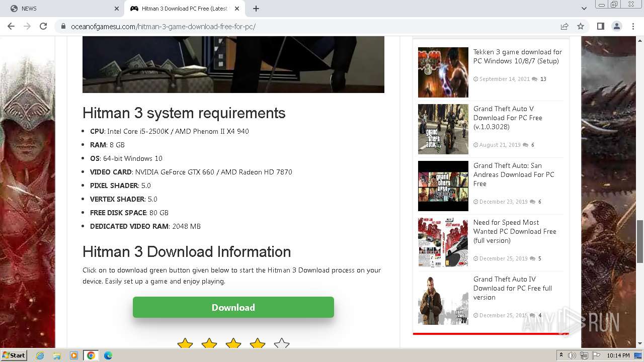Launch Internet Explorer from taskbar

40,355
